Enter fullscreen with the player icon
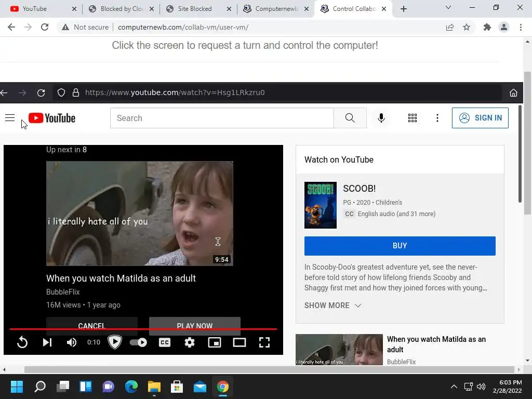Viewport: 532px width, 399px height. coord(264,342)
